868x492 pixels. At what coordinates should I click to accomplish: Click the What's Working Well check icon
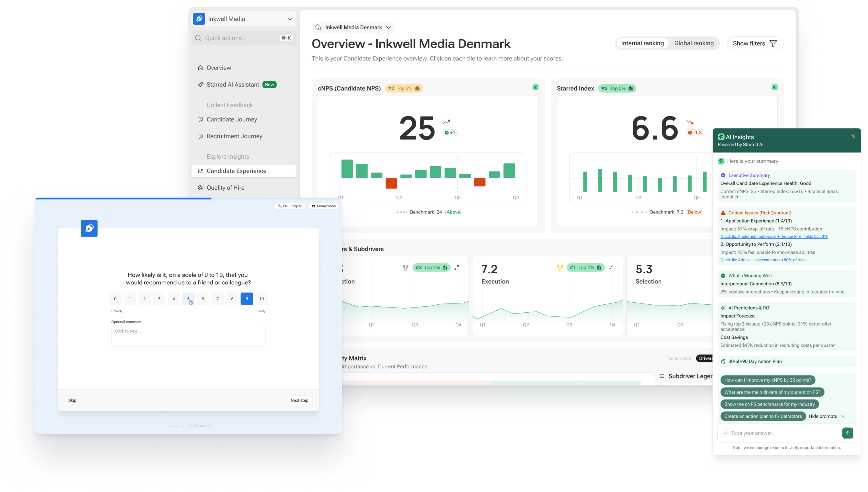coord(723,276)
